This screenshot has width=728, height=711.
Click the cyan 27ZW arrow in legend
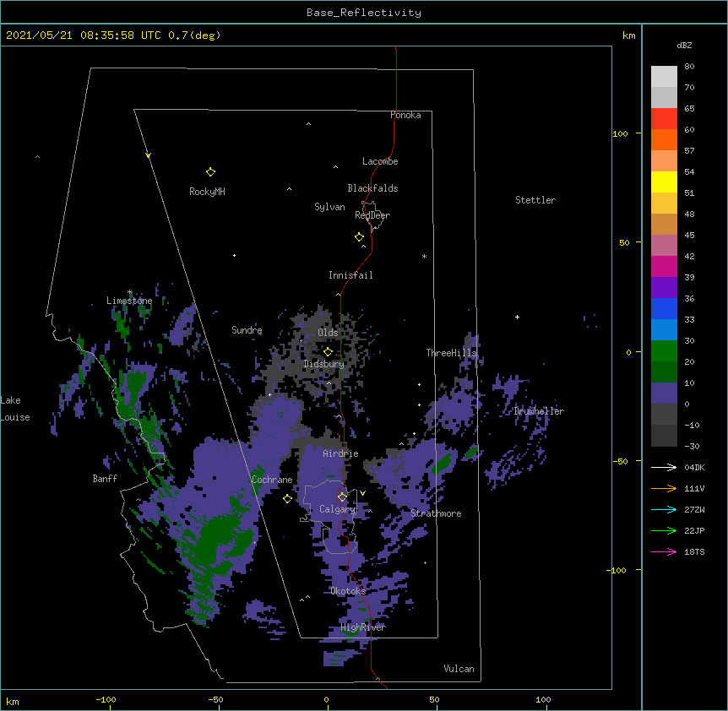point(664,509)
